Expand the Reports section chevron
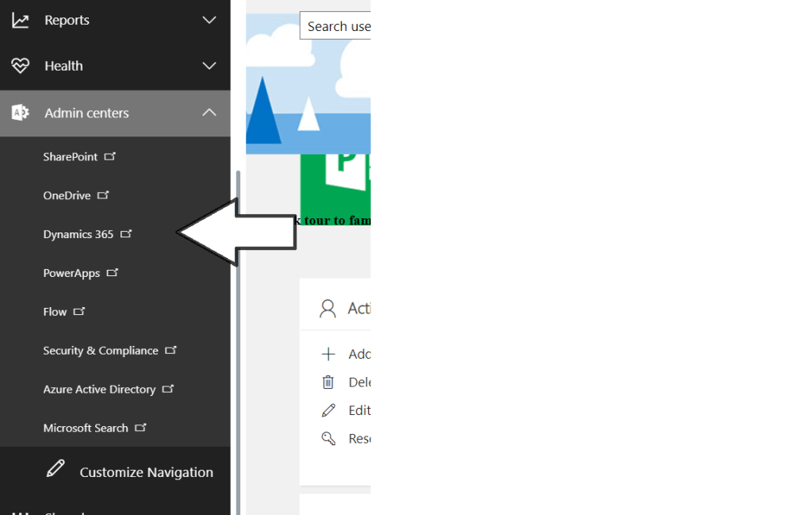The height and width of the screenshot is (515, 812). pos(209,21)
